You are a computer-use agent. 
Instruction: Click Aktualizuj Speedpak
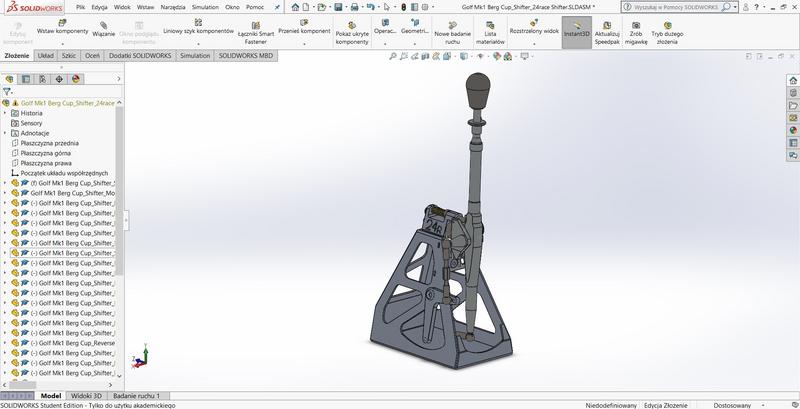click(x=607, y=33)
